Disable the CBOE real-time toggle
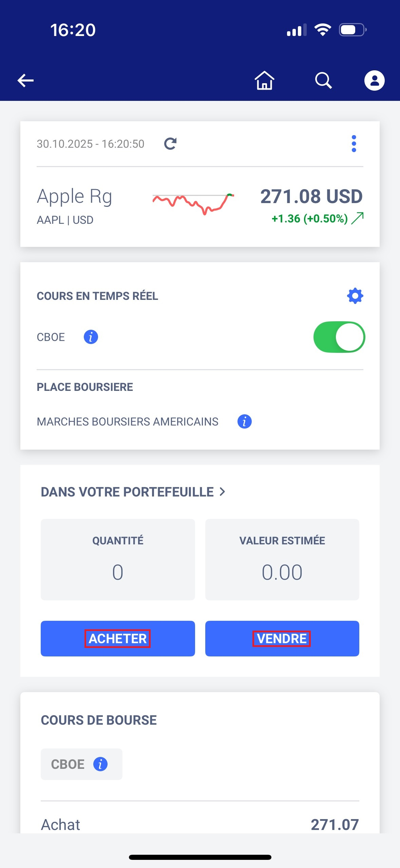The image size is (400, 868). [x=339, y=337]
